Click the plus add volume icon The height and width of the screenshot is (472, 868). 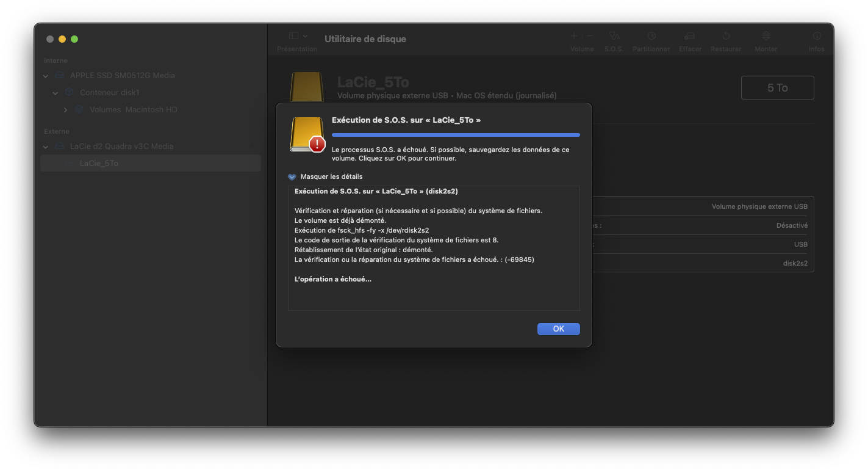[574, 37]
